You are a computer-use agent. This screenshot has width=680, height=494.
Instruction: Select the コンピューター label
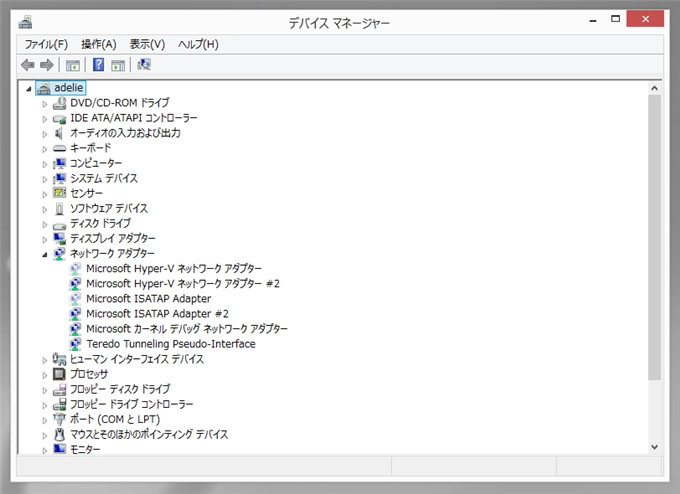pos(96,164)
